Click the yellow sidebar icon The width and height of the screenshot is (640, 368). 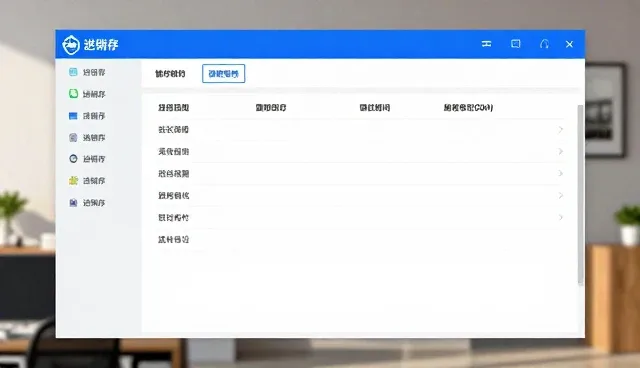point(73,180)
